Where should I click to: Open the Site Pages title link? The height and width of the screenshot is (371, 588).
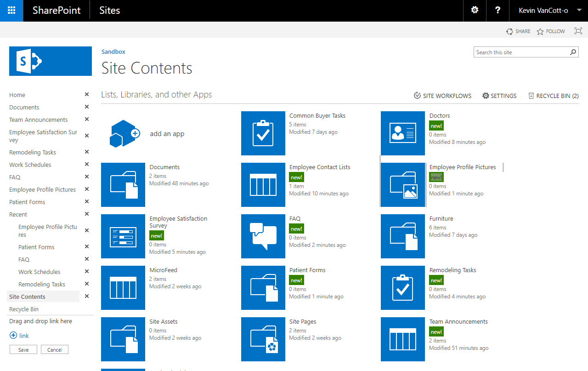303,322
